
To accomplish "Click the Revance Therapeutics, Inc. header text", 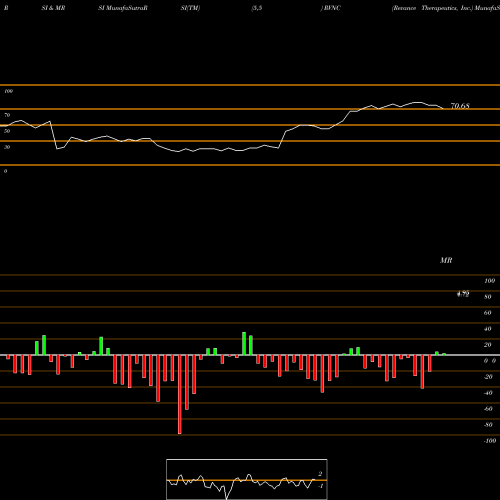I will [433, 8].
